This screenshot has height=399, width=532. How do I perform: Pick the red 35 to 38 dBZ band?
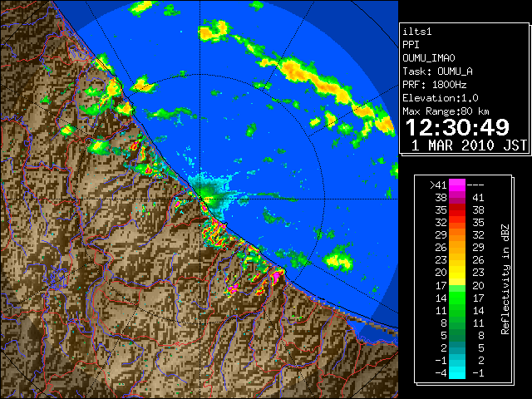click(457, 210)
